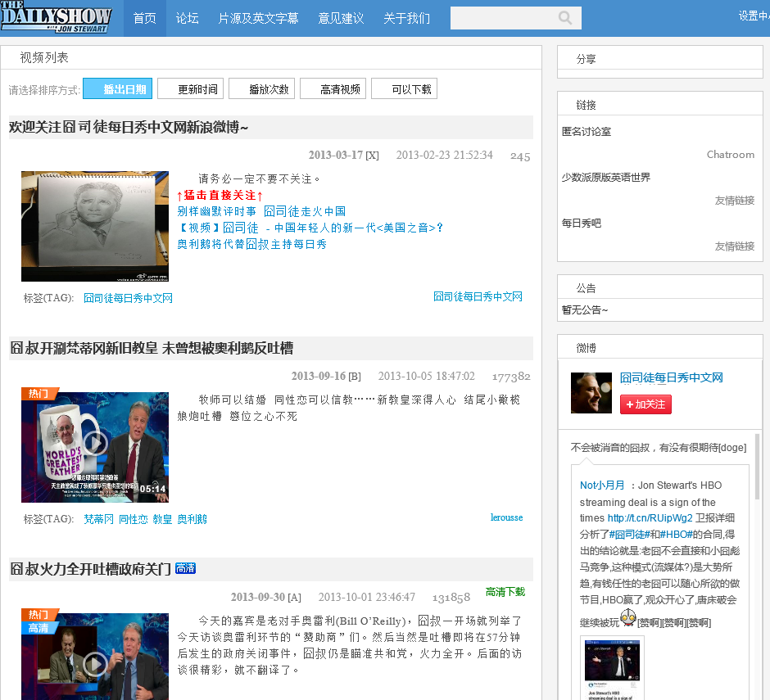Viewport: 770px width, 700px height.
Task: Click the date 2013-09-30 [A]
Action: tap(266, 597)
